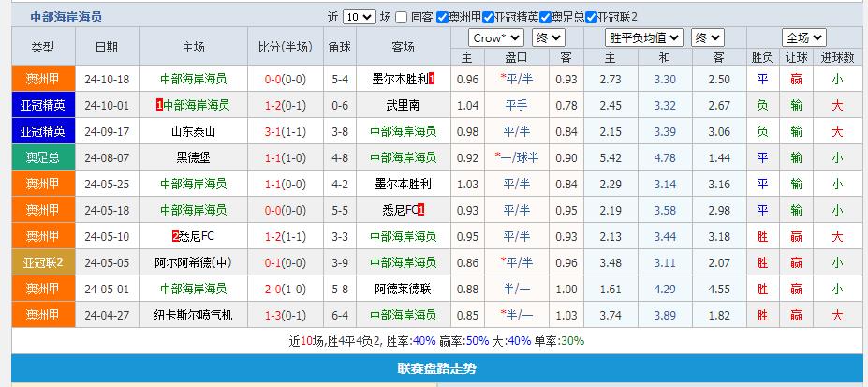Click orange 澳洲甲 tag in 纽卡斯尔喷气机 row
Screen dimensions: 868x387
pyautogui.click(x=43, y=315)
